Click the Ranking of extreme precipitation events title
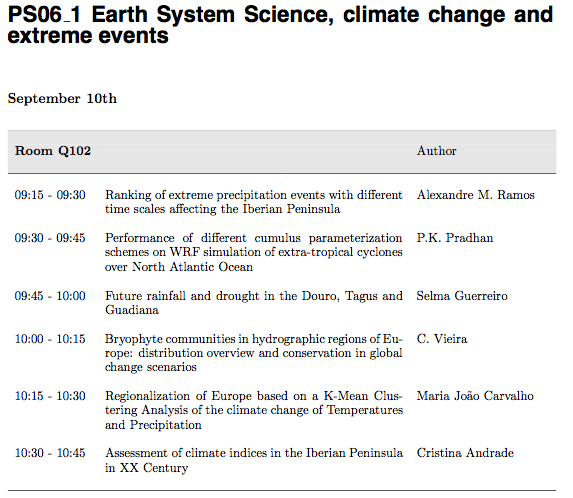Screen dimensions: 573x498 coord(254,202)
